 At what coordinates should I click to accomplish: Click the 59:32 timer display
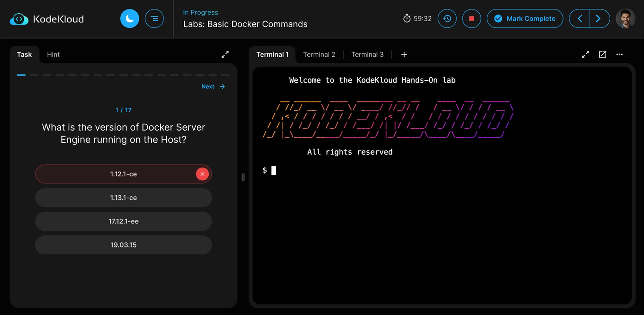[x=417, y=19]
